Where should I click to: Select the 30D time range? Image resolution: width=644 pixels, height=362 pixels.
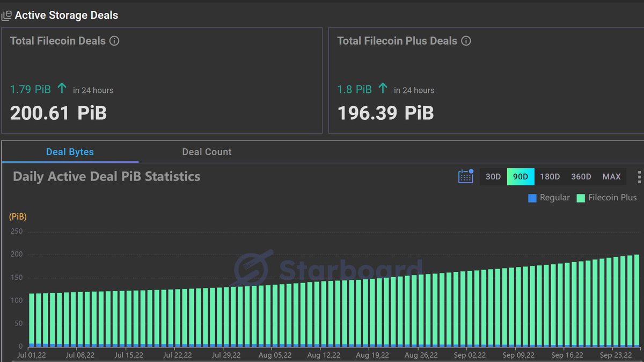[x=493, y=177]
